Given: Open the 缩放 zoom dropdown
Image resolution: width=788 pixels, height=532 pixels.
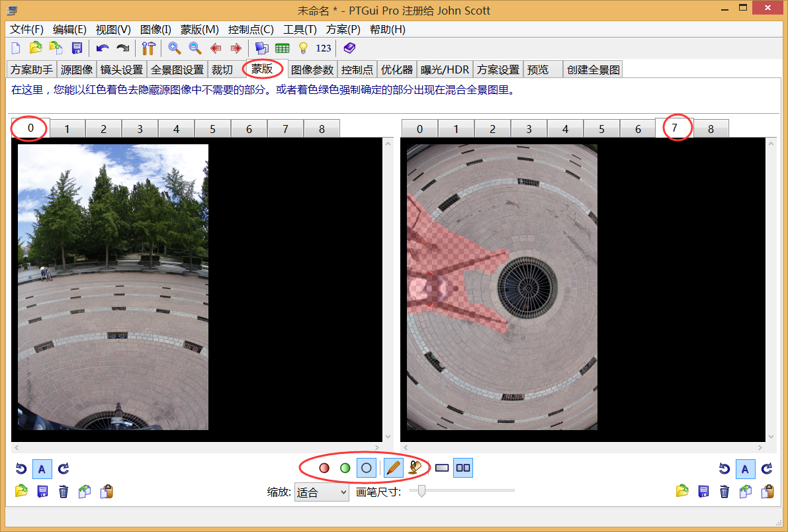Looking at the screenshot, I should 322,492.
